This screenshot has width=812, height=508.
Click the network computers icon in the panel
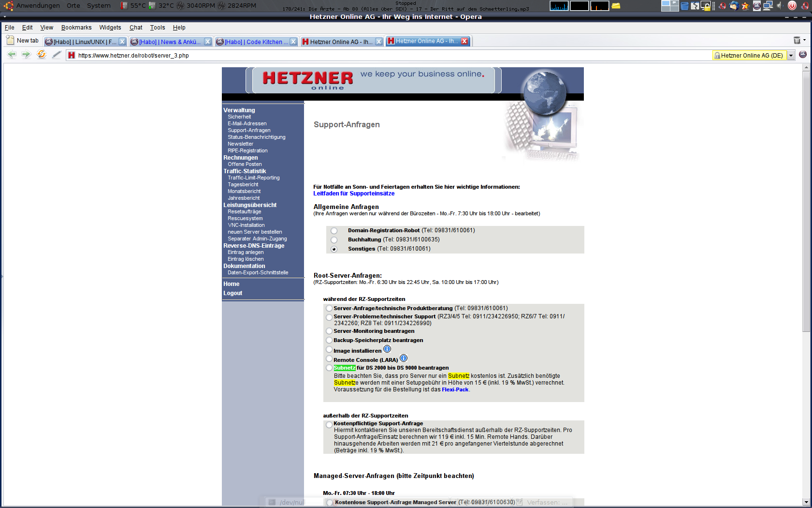pyautogui.click(x=768, y=6)
